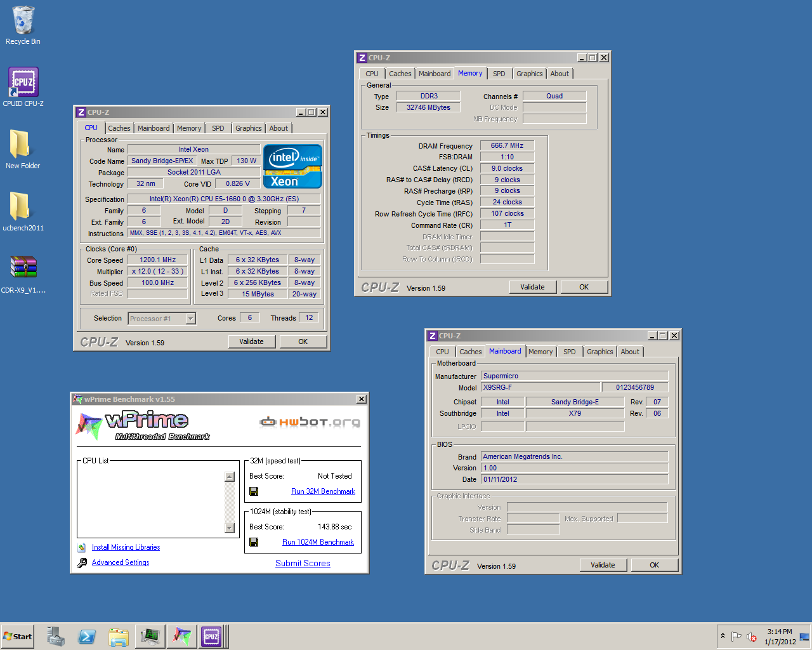Click the Level 3 cache value 15 MBytes
Screen dimensions: 812x650
(258, 294)
